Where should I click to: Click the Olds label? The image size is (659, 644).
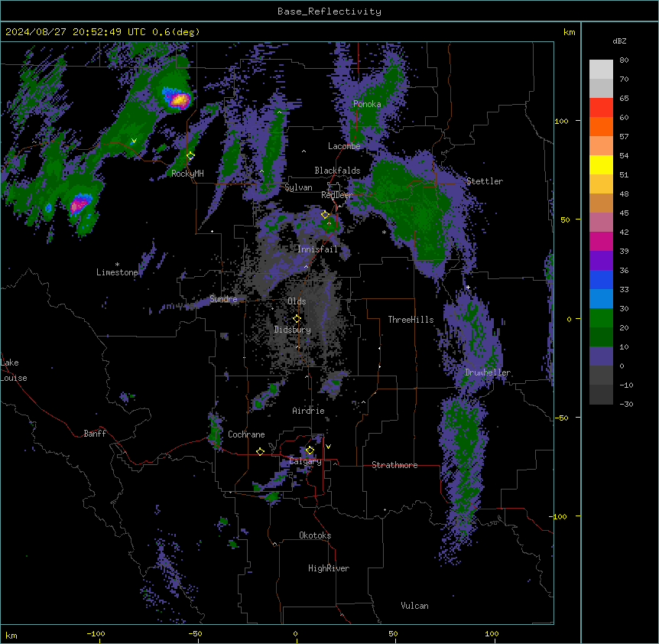tap(297, 301)
